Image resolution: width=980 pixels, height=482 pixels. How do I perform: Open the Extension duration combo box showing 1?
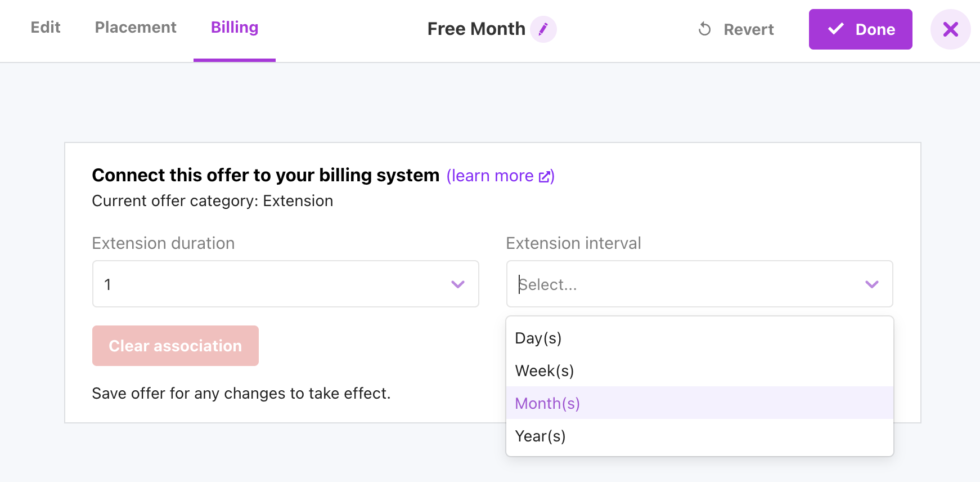286,284
